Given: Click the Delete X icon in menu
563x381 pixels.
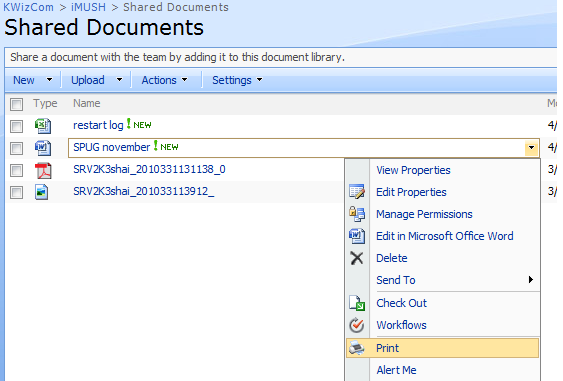Looking at the screenshot, I should pyautogui.click(x=357, y=258).
